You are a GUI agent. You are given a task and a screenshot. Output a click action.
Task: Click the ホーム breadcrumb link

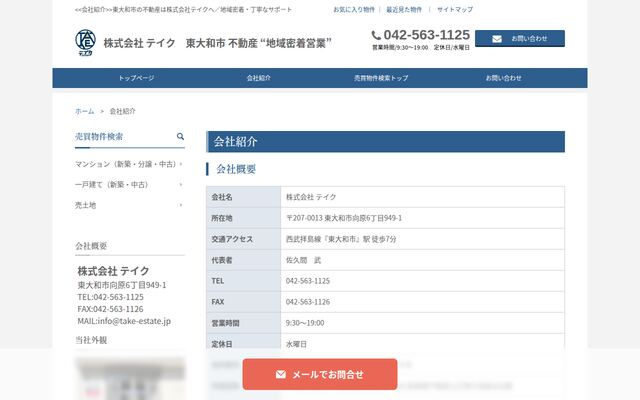click(x=84, y=111)
